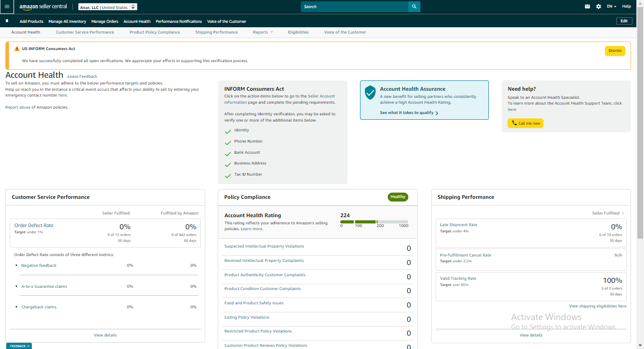Image resolution: width=644 pixels, height=349 pixels.
Task: Switch to Eligibilities tab
Action: 298,32
